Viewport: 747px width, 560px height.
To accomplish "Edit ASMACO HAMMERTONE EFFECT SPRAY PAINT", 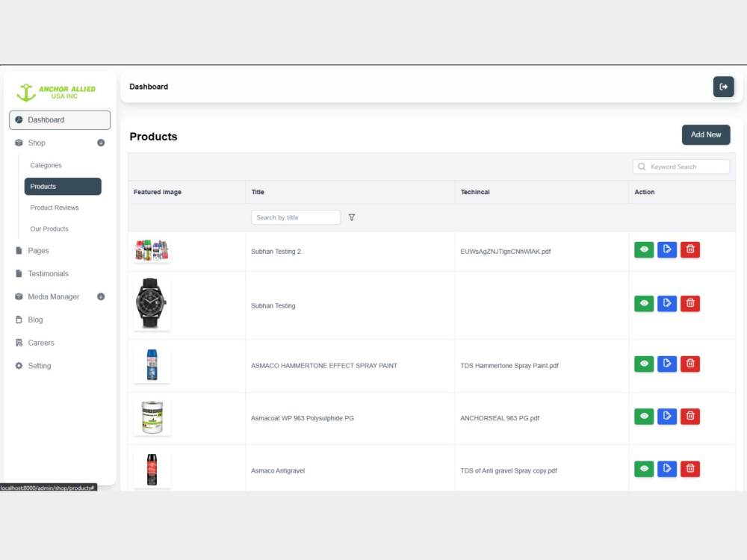I will pyautogui.click(x=667, y=364).
